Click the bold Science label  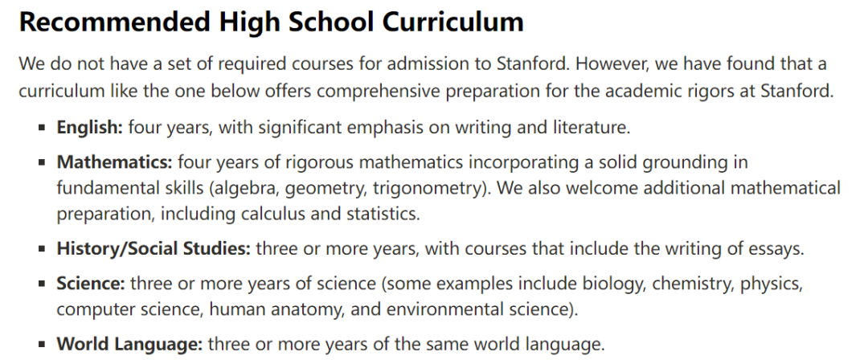point(92,284)
